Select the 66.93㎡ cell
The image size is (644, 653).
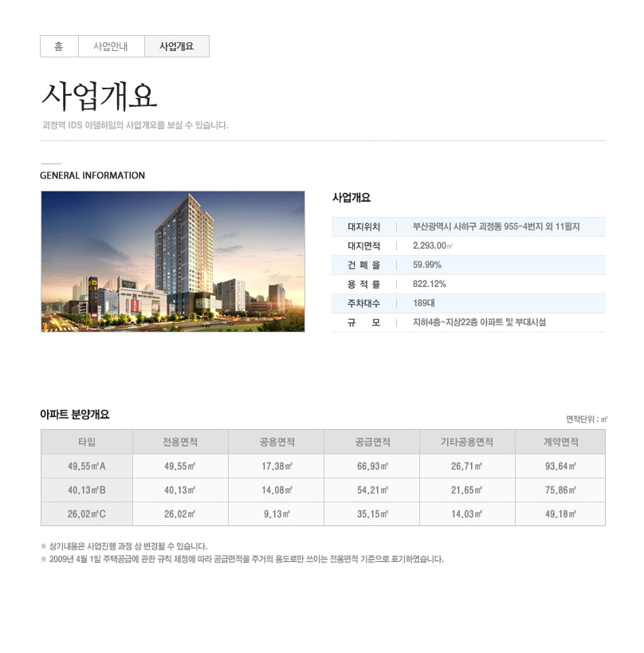[372, 466]
